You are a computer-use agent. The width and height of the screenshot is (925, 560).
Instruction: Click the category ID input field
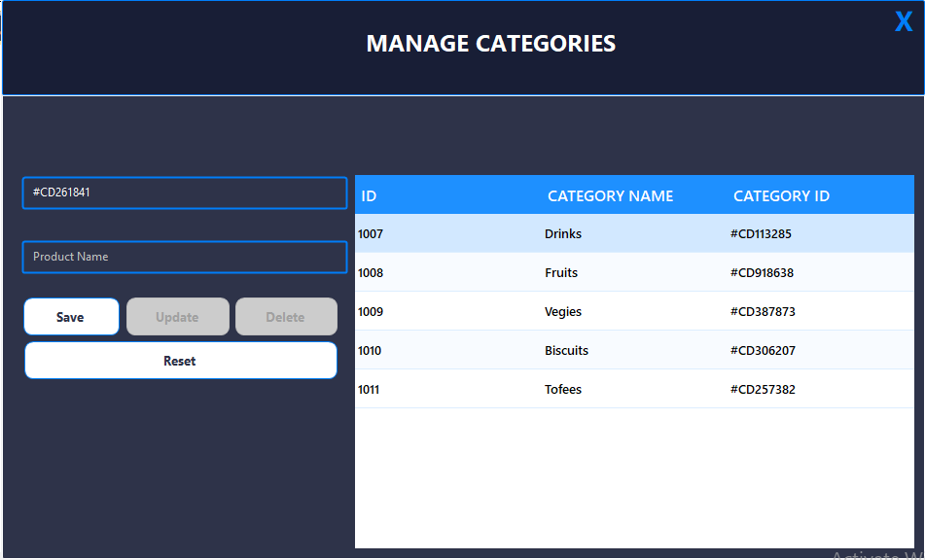(184, 193)
